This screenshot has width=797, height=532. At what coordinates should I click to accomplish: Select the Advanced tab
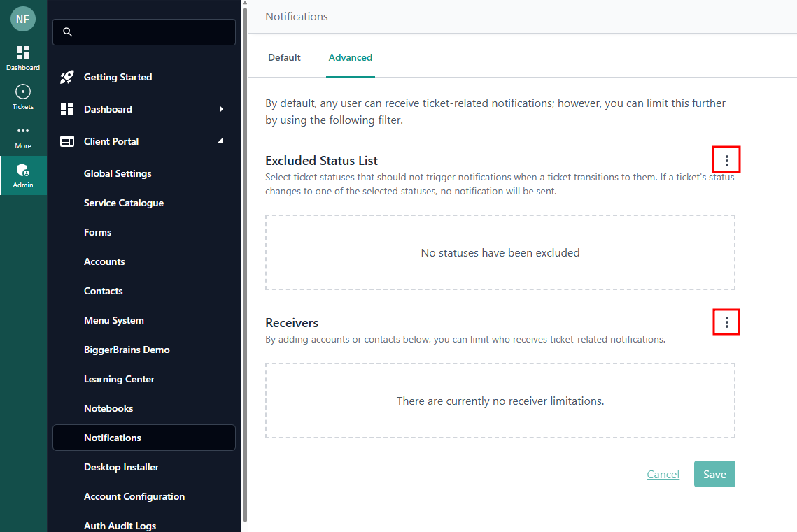pos(350,57)
